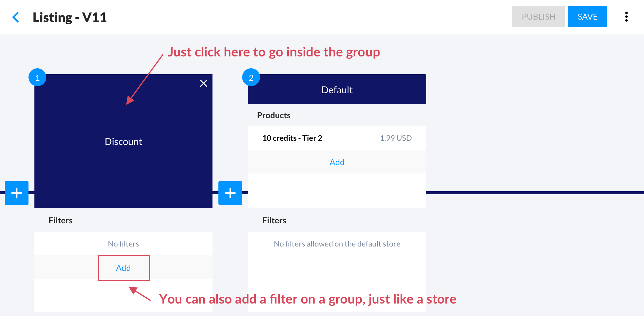
Task: Select the 10 credits - Tier 2 product
Action: coord(292,138)
